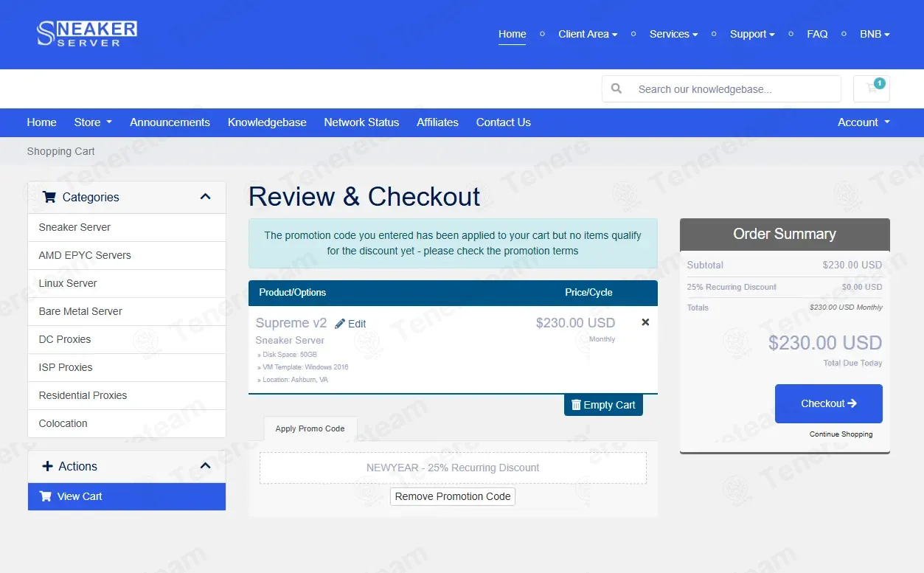This screenshot has width=924, height=573.
Task: Select Sneaker Server category
Action: [127, 227]
